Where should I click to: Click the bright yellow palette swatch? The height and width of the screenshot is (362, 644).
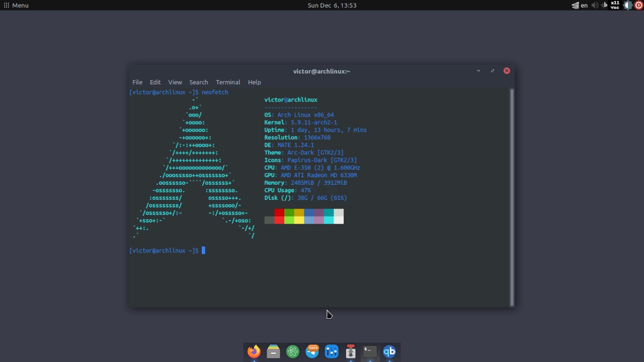pyautogui.click(x=299, y=220)
